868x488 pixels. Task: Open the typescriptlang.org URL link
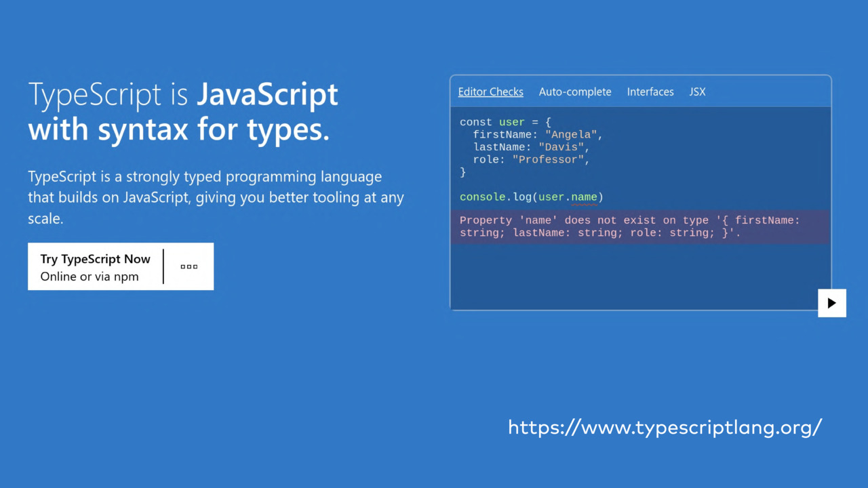tap(665, 427)
